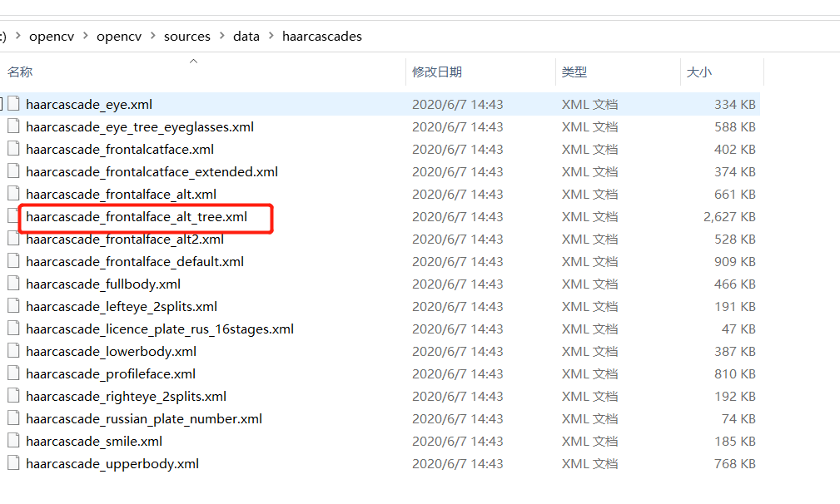Click the 47 KB size value
Screen dimensions: 840x504
[x=738, y=329]
